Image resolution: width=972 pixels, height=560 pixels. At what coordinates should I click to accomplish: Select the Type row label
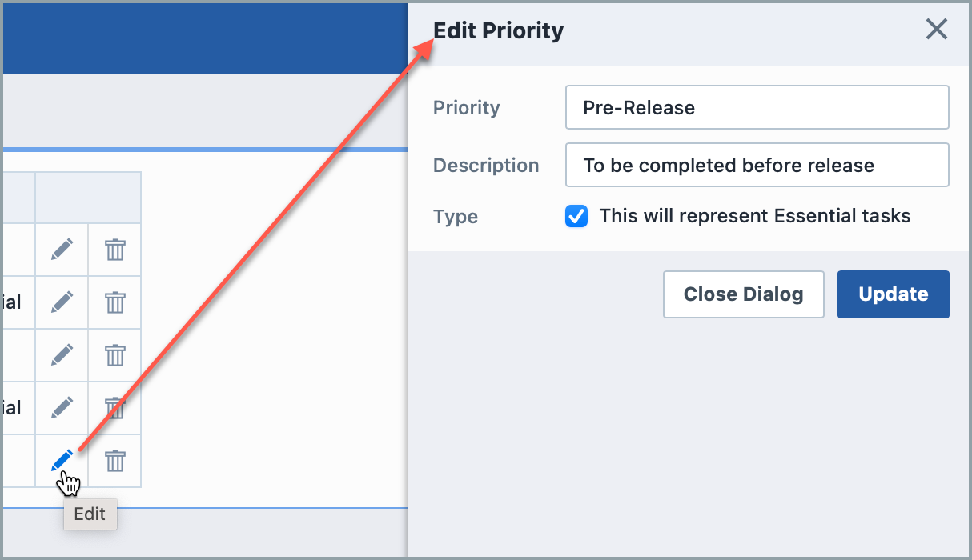tap(455, 216)
